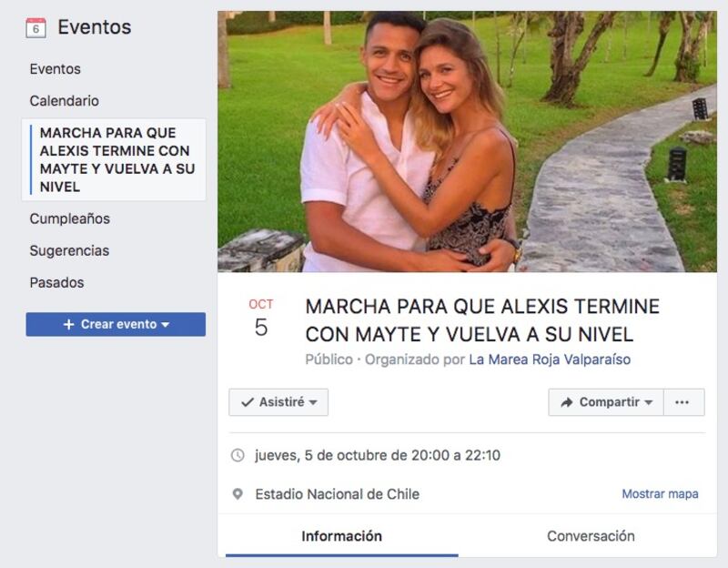This screenshot has width=728, height=568.
Task: Click the checkmark icon on Asistiré
Action: [248, 402]
